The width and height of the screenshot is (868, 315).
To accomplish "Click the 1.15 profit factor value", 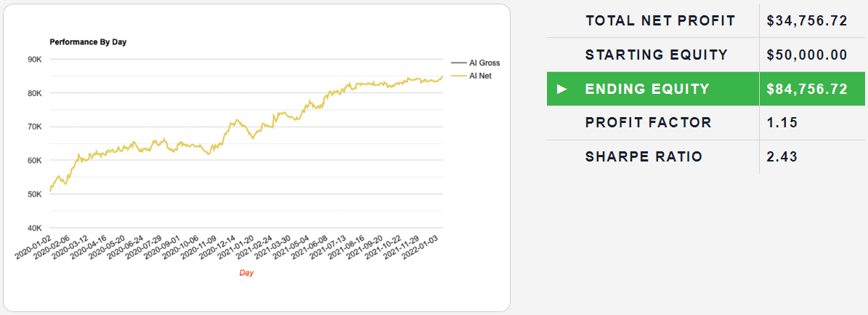I will click(782, 122).
